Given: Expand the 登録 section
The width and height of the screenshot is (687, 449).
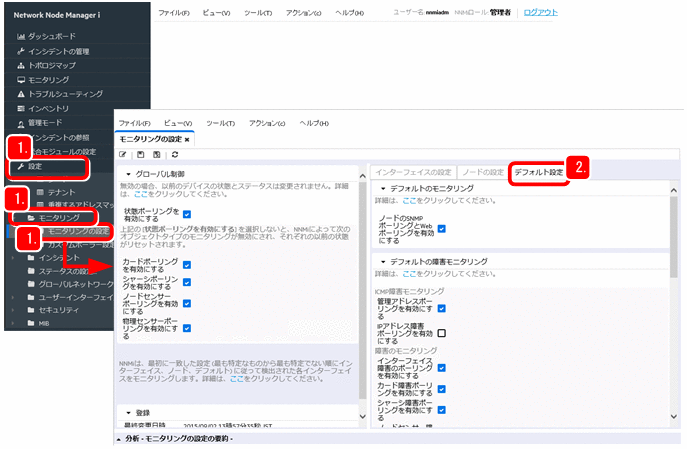Looking at the screenshot, I should coord(127,412).
